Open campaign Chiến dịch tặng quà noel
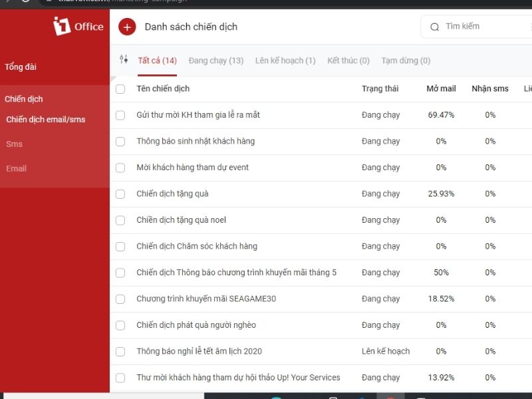 [181, 220]
